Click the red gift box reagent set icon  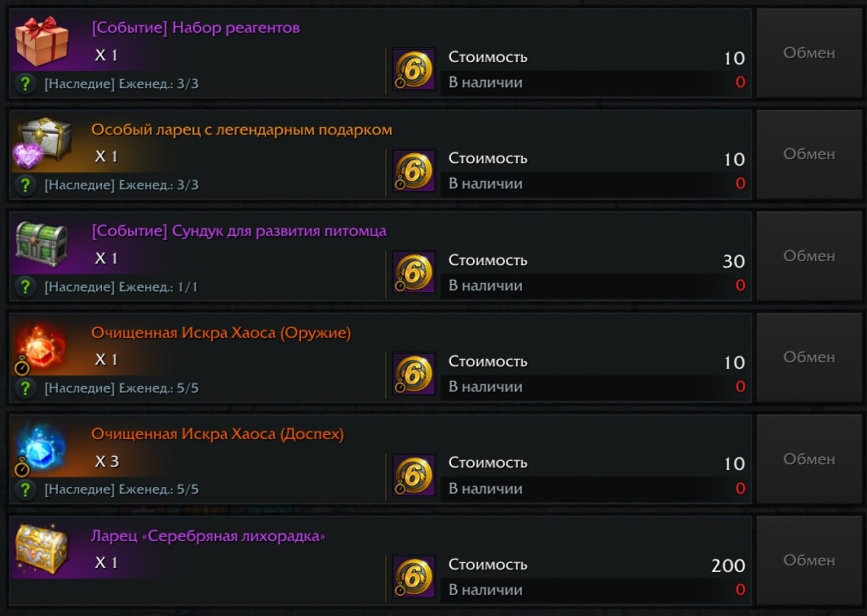[x=42, y=41]
